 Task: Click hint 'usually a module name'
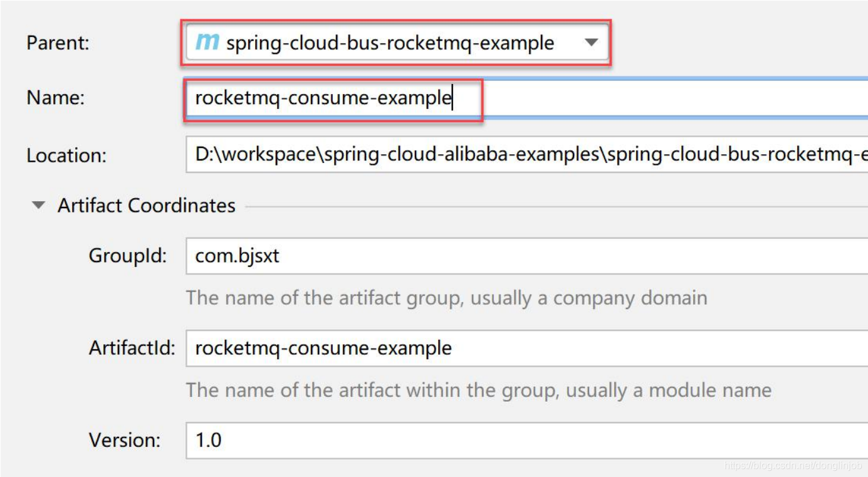668,391
